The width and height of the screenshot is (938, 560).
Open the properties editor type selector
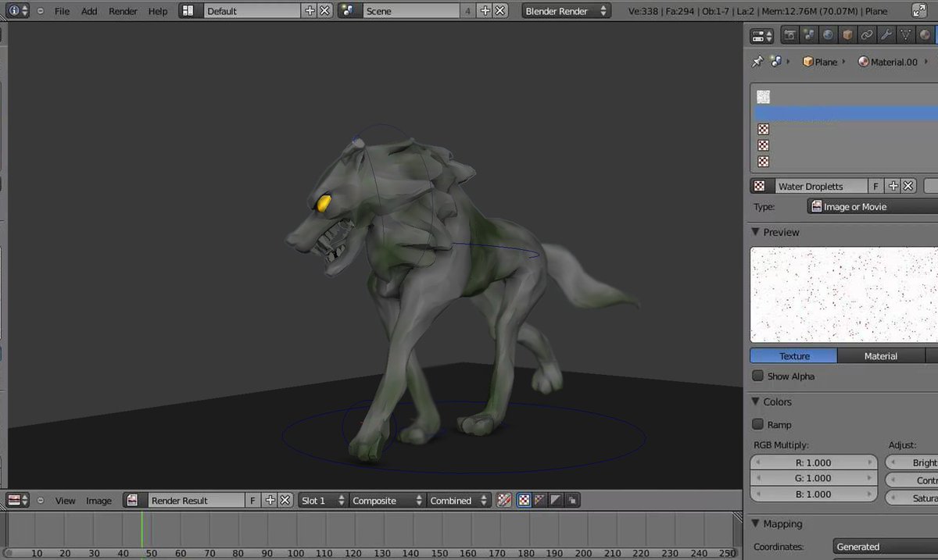point(761,35)
